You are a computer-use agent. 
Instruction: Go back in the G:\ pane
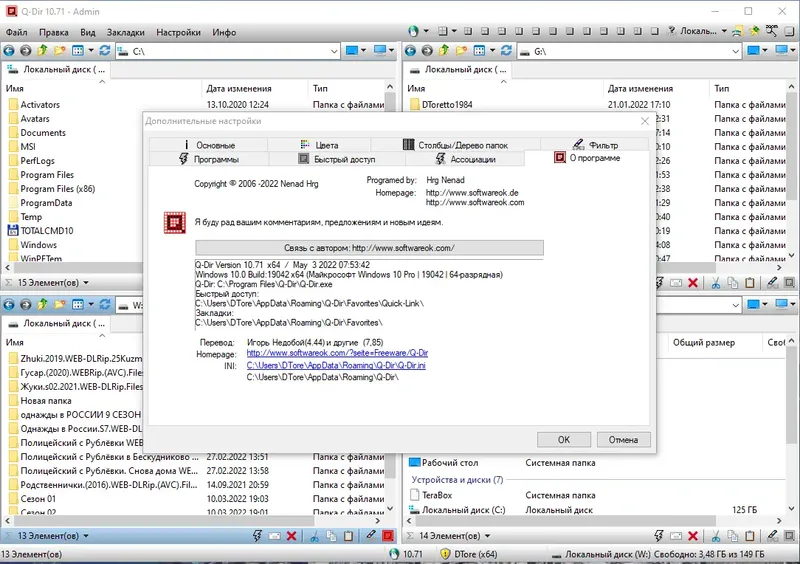[x=410, y=51]
